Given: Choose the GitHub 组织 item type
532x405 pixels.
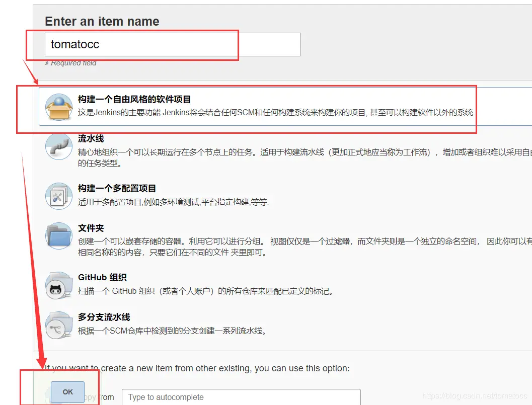Looking at the screenshot, I should tap(102, 277).
